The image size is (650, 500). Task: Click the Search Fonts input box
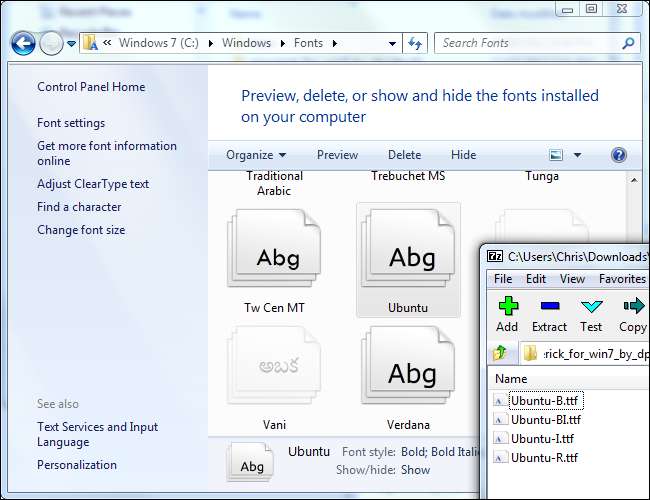(527, 43)
